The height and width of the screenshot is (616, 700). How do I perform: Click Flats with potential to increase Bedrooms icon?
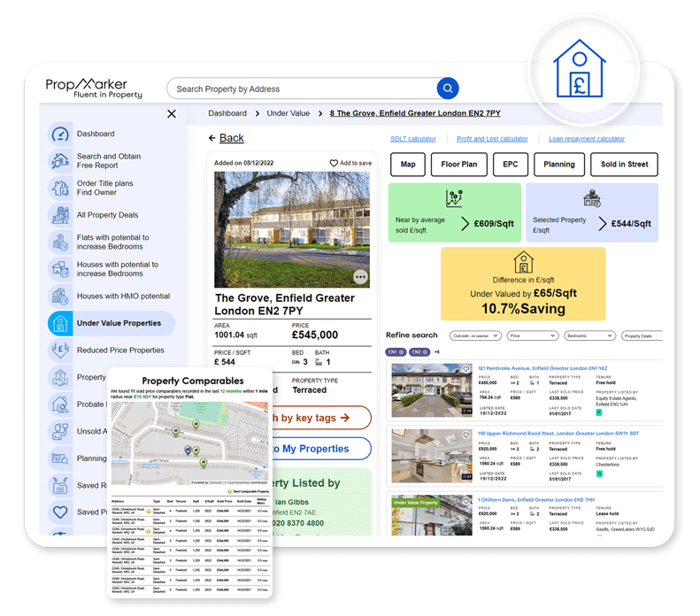[x=60, y=242]
